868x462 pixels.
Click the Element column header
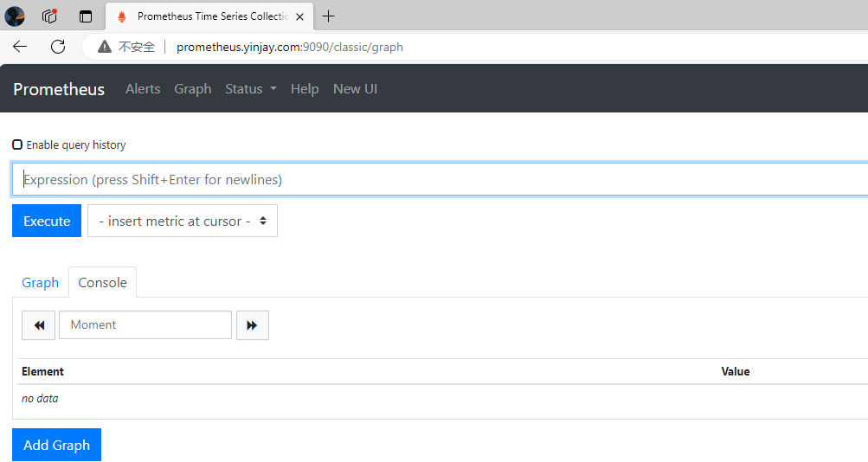pyautogui.click(x=42, y=372)
